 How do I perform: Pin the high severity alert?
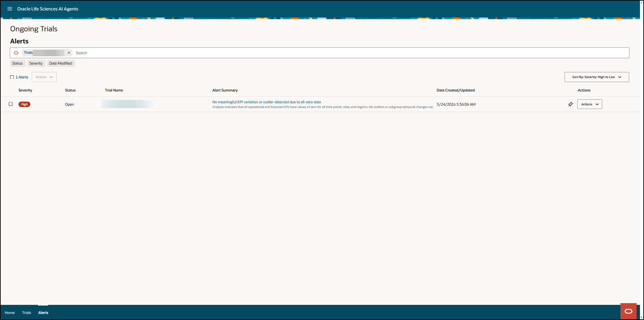(571, 104)
